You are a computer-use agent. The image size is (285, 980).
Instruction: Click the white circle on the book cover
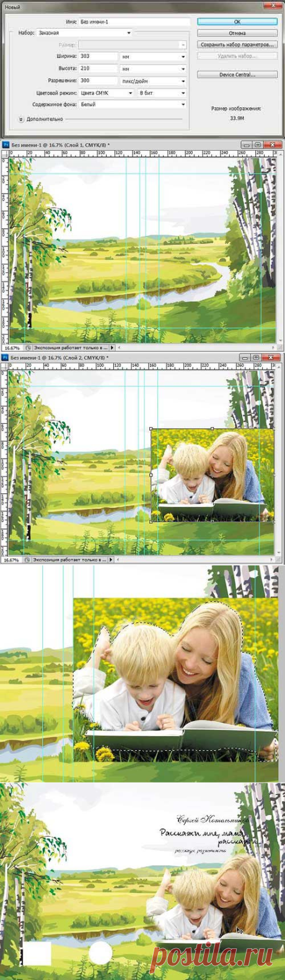pyautogui.click(x=100, y=953)
